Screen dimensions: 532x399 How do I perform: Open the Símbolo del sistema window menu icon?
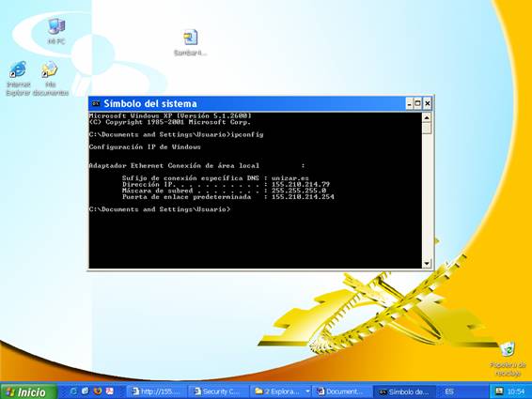pyautogui.click(x=96, y=103)
